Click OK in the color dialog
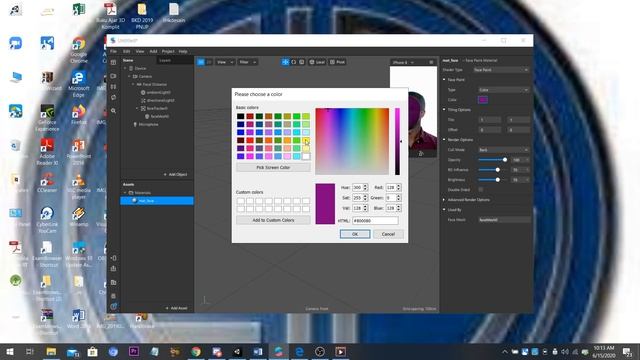This screenshot has height=360, width=640. coord(355,234)
